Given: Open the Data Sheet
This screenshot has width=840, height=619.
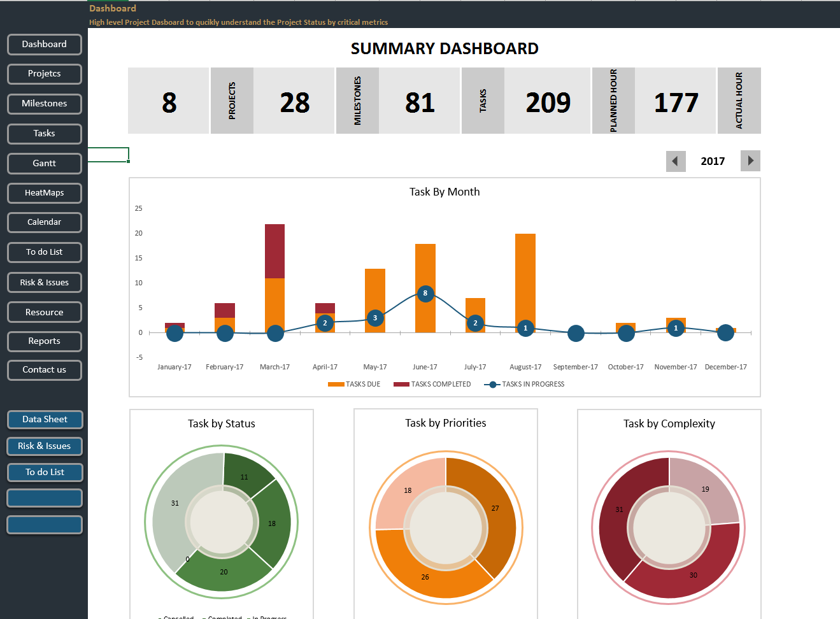Looking at the screenshot, I should [44, 419].
